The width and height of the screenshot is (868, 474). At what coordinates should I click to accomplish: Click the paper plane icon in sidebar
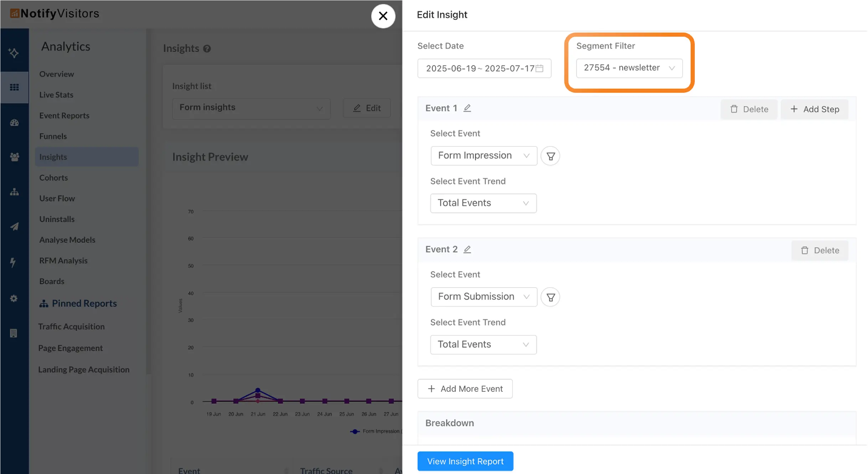[x=14, y=227]
